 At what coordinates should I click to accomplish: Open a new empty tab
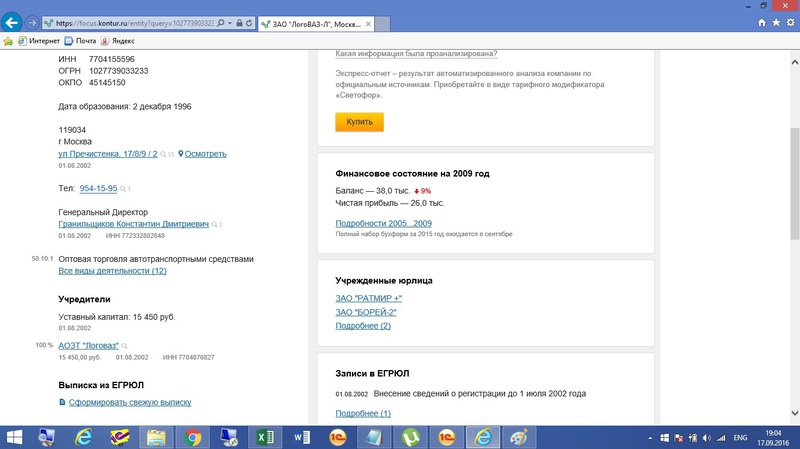click(x=383, y=24)
